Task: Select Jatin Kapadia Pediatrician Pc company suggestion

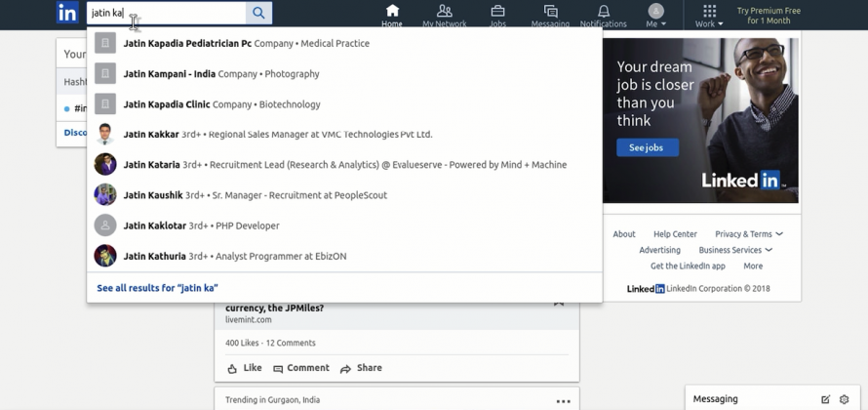Action: click(x=344, y=43)
